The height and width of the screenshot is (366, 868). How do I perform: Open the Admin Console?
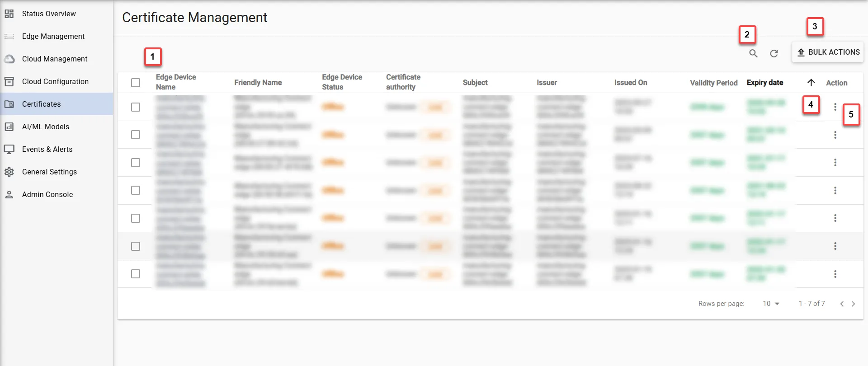click(x=57, y=194)
